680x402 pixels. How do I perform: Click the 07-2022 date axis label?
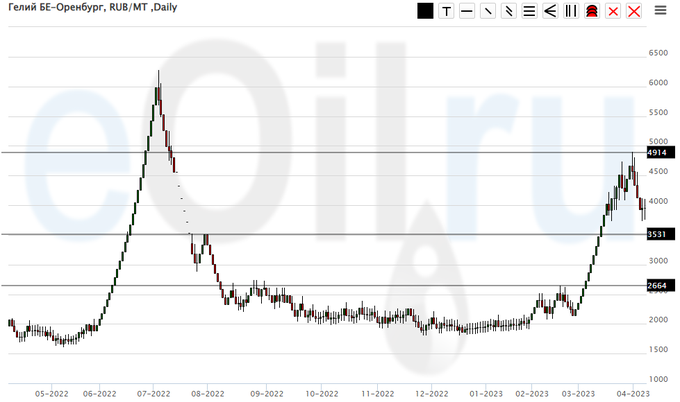click(154, 394)
